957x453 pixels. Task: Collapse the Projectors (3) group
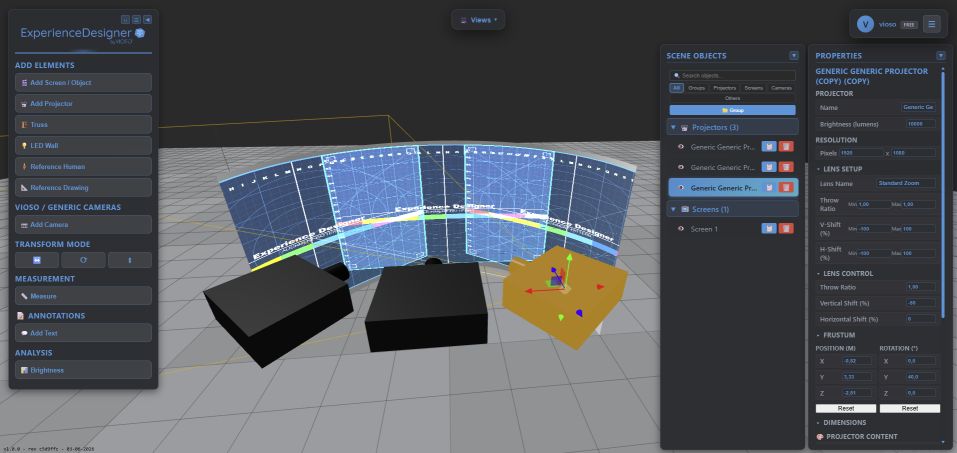(x=674, y=128)
